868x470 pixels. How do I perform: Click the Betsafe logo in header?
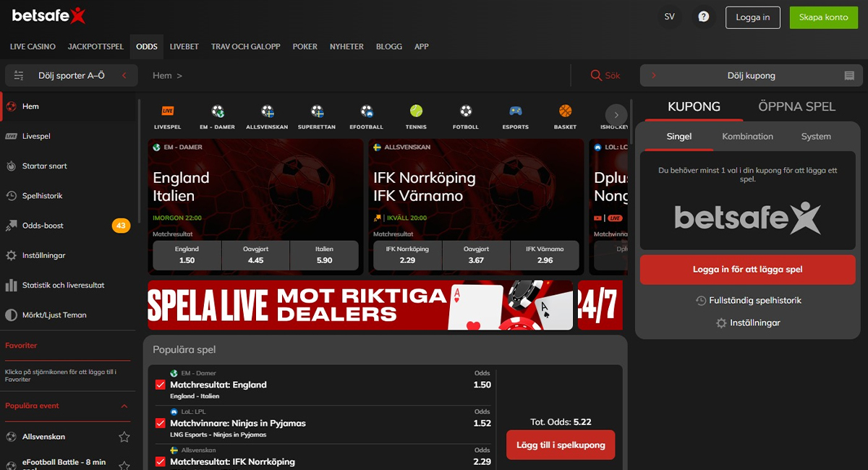(48, 16)
